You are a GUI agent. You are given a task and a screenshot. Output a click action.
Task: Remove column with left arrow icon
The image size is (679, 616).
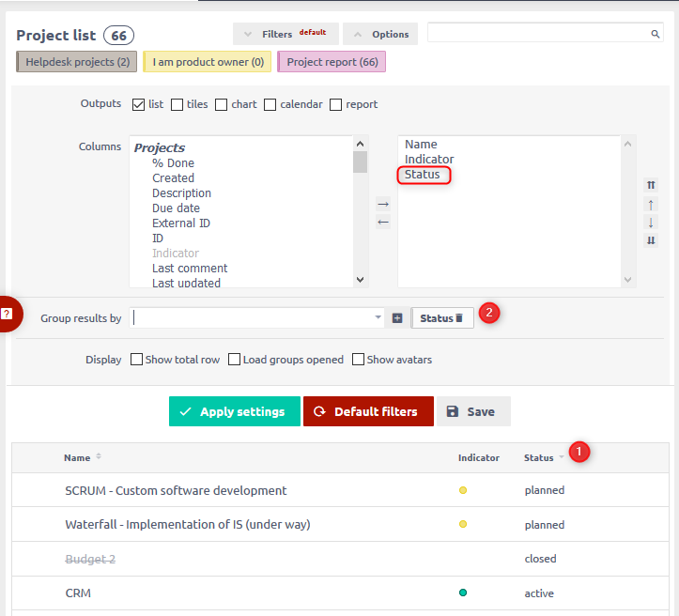click(382, 223)
